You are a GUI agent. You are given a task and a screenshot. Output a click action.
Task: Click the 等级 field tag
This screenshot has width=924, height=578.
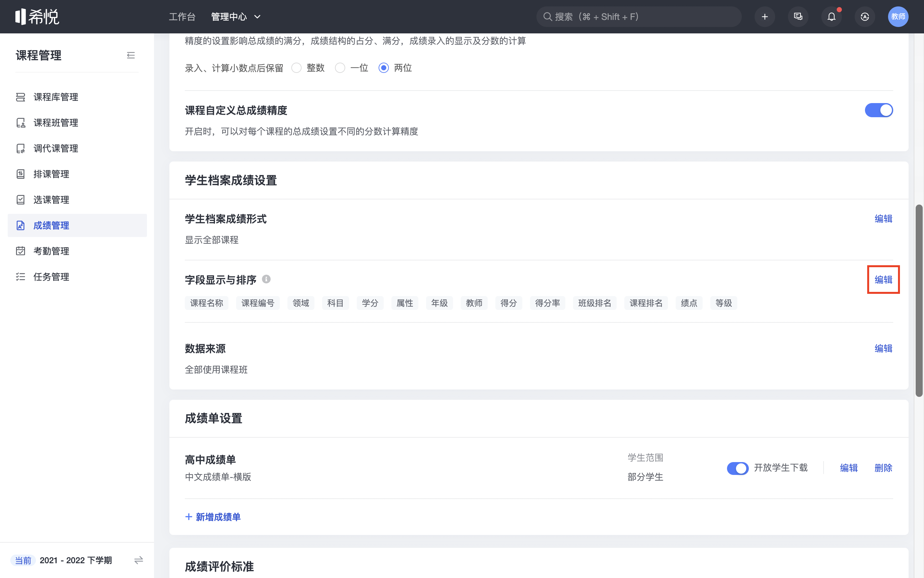(723, 303)
